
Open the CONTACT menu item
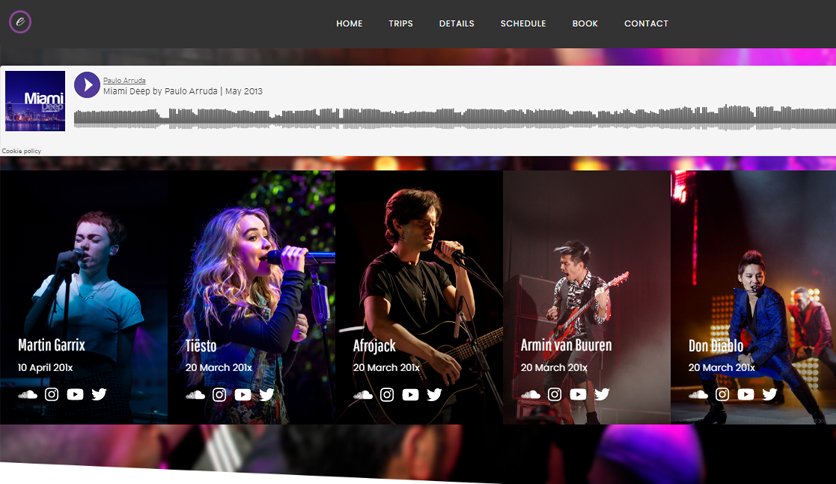point(646,23)
